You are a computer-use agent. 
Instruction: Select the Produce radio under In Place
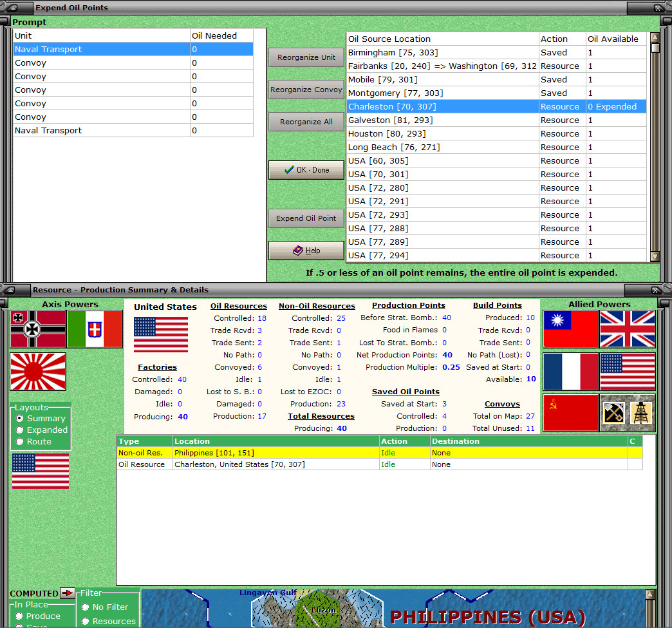(19, 616)
